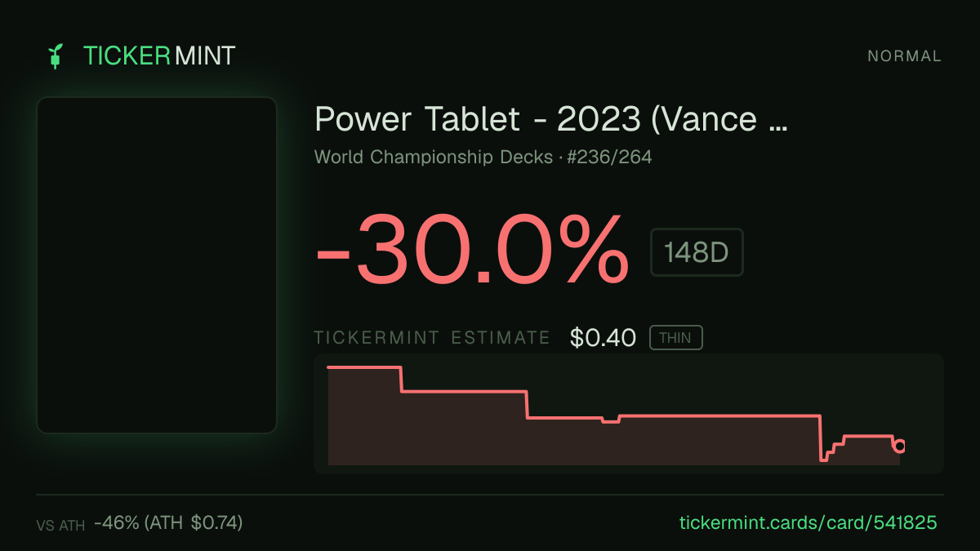The height and width of the screenshot is (551, 980).
Task: Click the VS ATH label
Action: pos(60,526)
